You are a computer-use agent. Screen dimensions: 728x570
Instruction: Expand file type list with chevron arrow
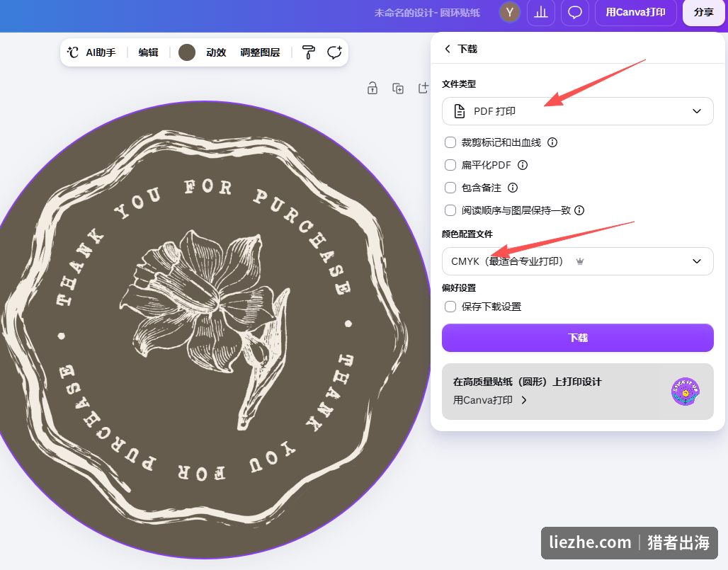click(696, 111)
